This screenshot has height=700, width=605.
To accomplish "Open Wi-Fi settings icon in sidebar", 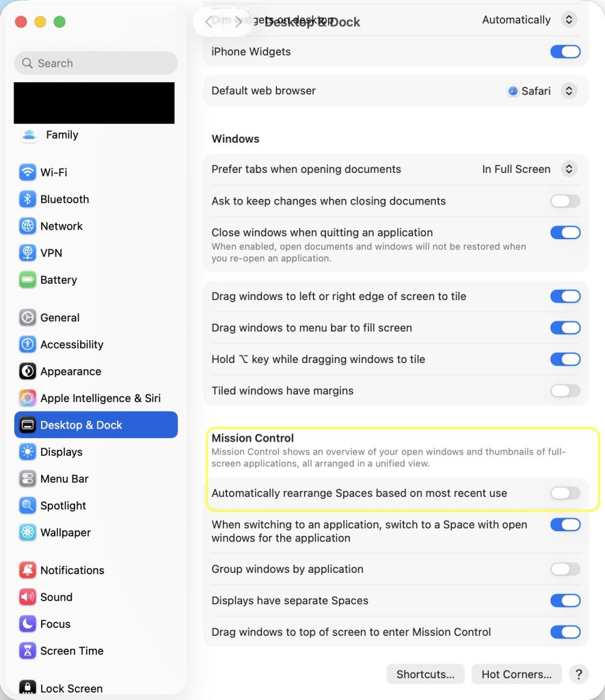I will click(27, 172).
